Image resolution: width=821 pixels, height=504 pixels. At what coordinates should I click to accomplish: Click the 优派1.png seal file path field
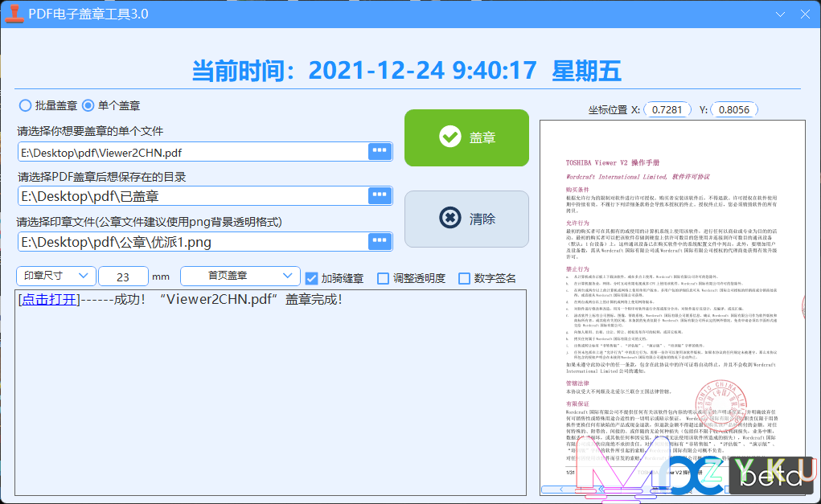click(193, 242)
